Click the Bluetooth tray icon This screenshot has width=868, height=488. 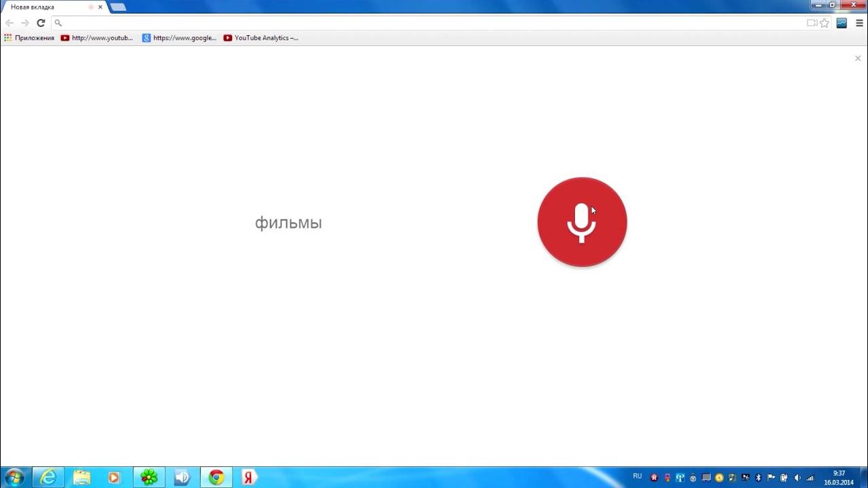click(759, 477)
